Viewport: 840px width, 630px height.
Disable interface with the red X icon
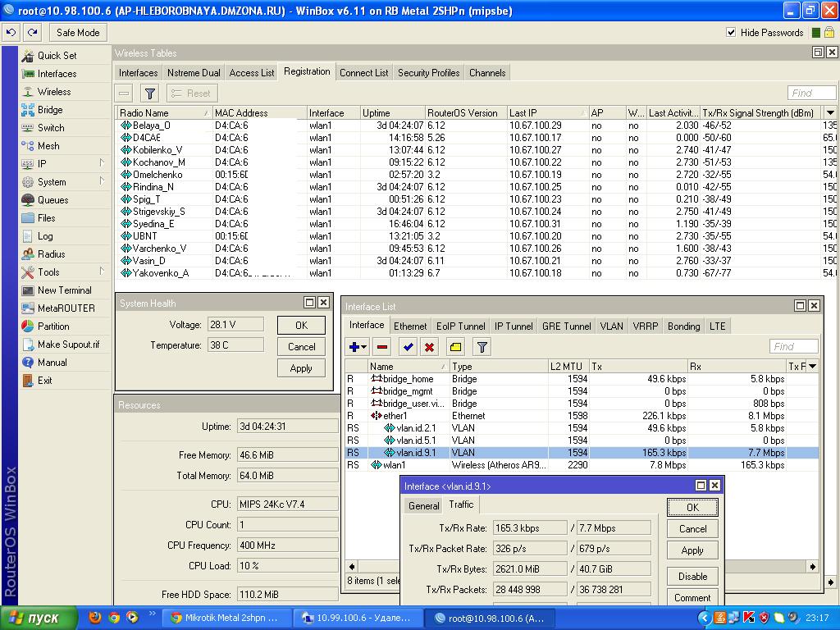pos(429,347)
